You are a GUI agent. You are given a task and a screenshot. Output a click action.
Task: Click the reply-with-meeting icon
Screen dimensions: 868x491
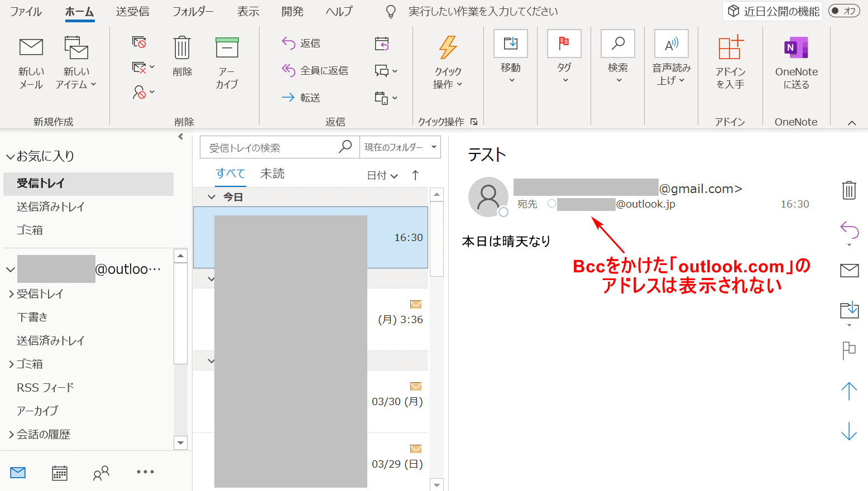click(x=382, y=44)
